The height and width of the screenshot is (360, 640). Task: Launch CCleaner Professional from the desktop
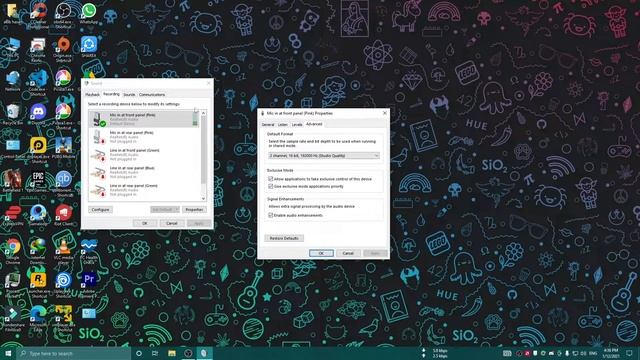[38, 15]
